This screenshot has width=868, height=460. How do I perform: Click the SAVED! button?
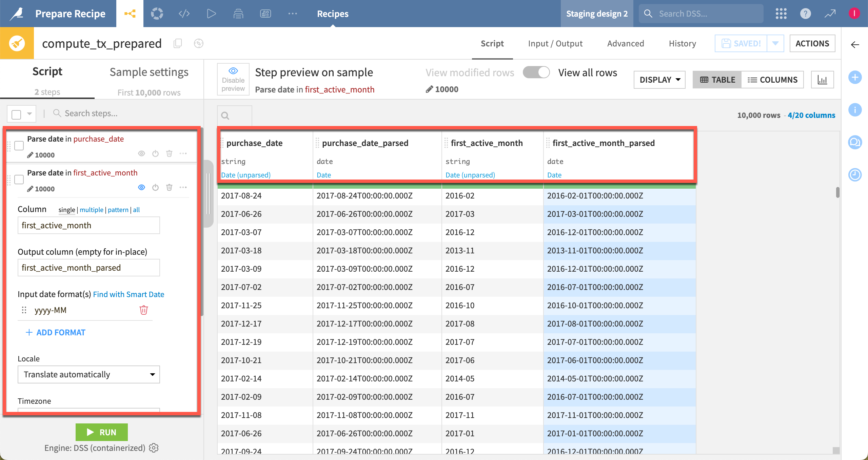click(x=741, y=43)
